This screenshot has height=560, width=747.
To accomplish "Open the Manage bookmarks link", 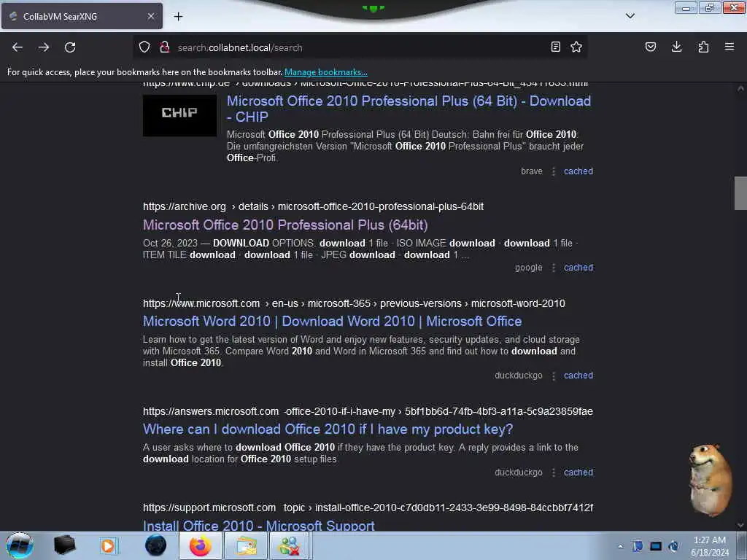I will (x=326, y=72).
